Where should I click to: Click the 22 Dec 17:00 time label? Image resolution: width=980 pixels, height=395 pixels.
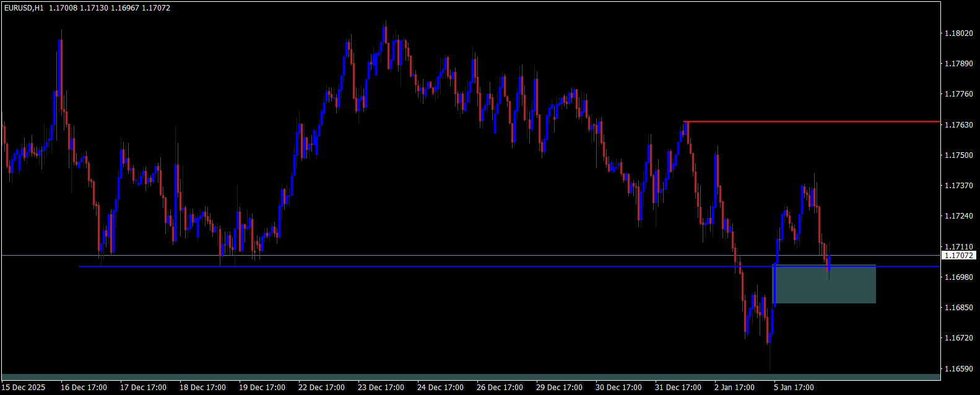(x=321, y=388)
